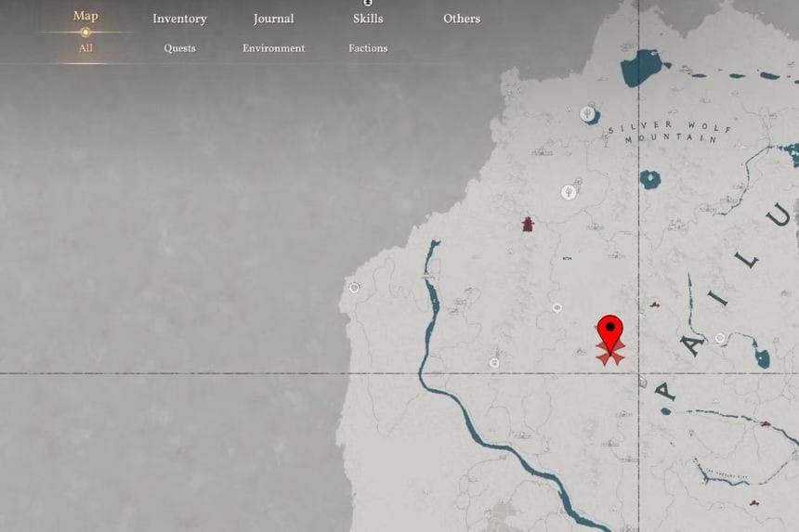Select the circle marker just above the horizontal gridline
The image size is (799, 532).
(494, 362)
